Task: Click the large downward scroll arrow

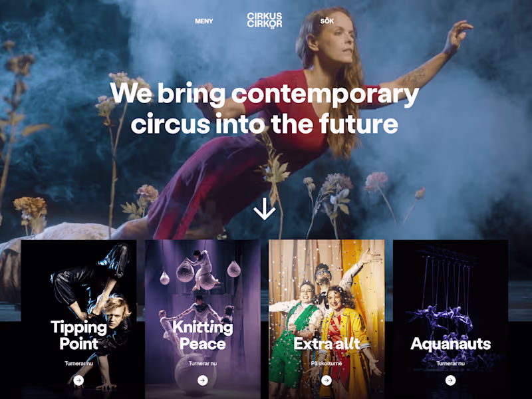Action: click(265, 209)
